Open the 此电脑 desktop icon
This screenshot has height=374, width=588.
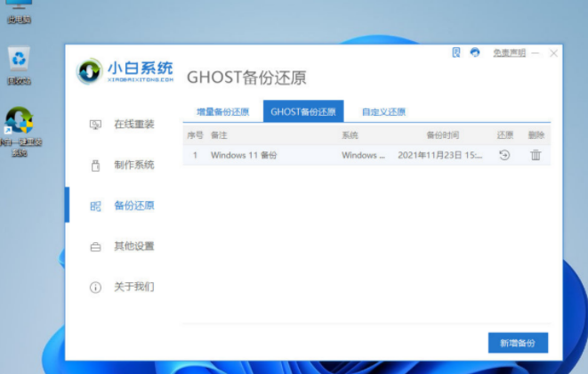(18, 12)
